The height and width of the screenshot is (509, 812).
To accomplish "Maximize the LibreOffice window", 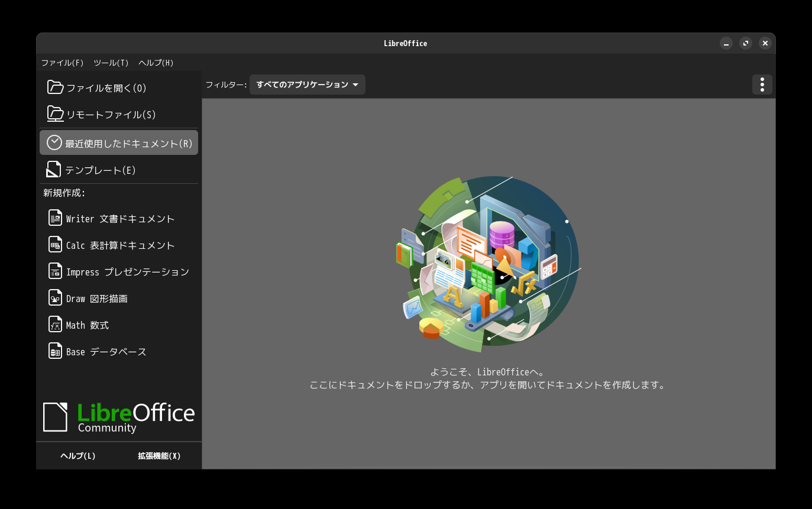I will (746, 43).
